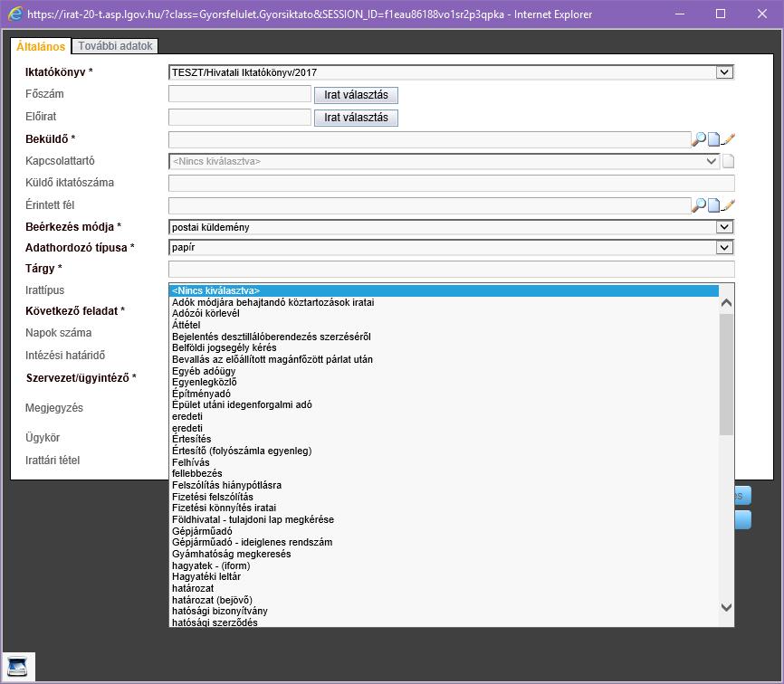Select 'Adózói körlevél' option
Image resolution: width=784 pixels, height=684 pixels.
[x=444, y=313]
